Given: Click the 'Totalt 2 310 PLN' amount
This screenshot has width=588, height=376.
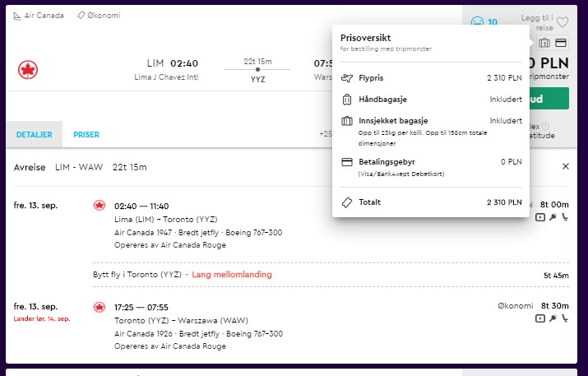Looking at the screenshot, I should pyautogui.click(x=504, y=202).
